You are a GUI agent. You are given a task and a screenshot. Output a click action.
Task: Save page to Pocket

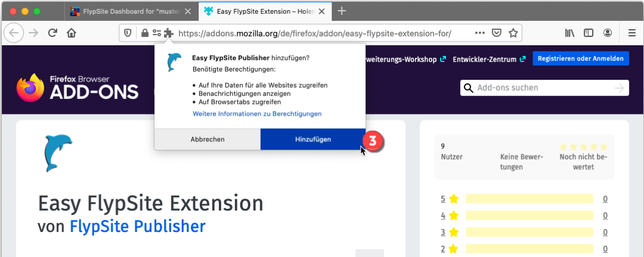[x=497, y=33]
